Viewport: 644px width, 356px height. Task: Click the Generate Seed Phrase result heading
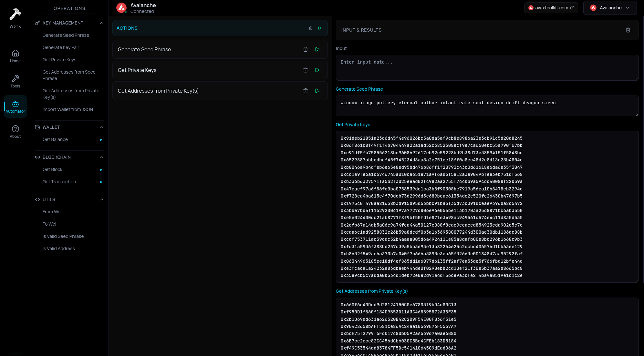[359, 89]
